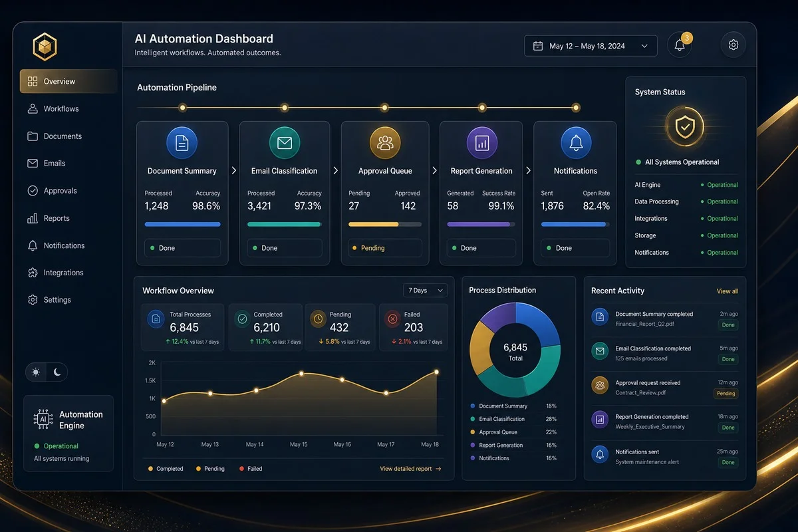Open the View detailed report link
The height and width of the screenshot is (532, 798).
[x=410, y=469]
